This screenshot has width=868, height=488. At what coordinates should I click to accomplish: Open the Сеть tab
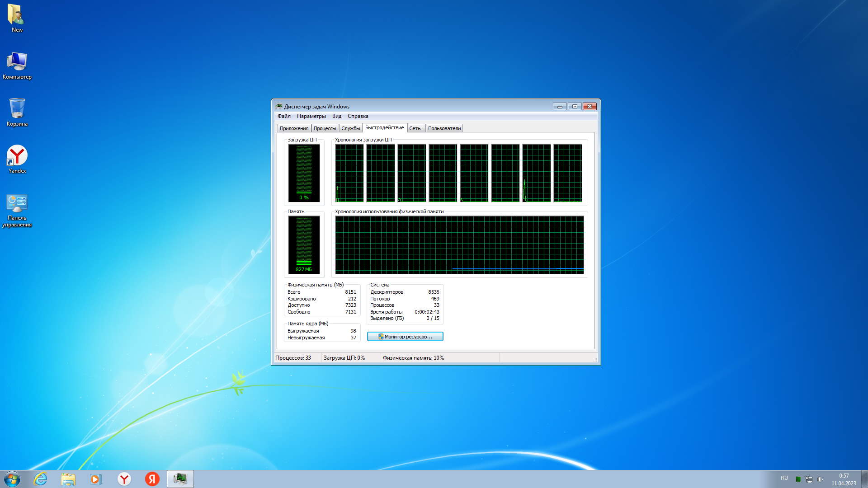pyautogui.click(x=415, y=128)
